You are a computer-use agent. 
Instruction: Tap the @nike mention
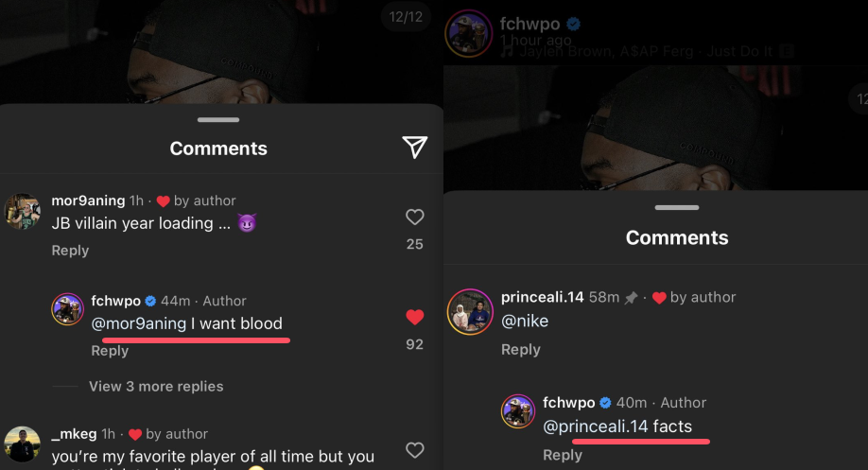524,321
